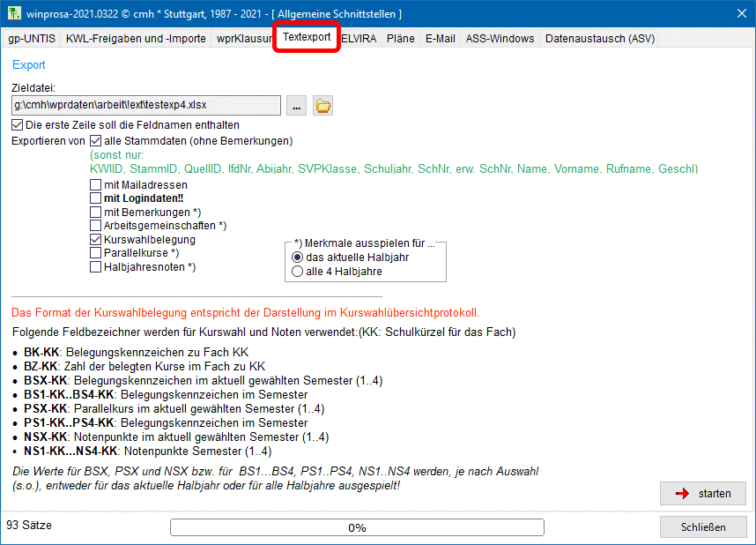The width and height of the screenshot is (756, 545).
Task: Tick the 'Parallelkurse' checkbox
Action: click(95, 253)
